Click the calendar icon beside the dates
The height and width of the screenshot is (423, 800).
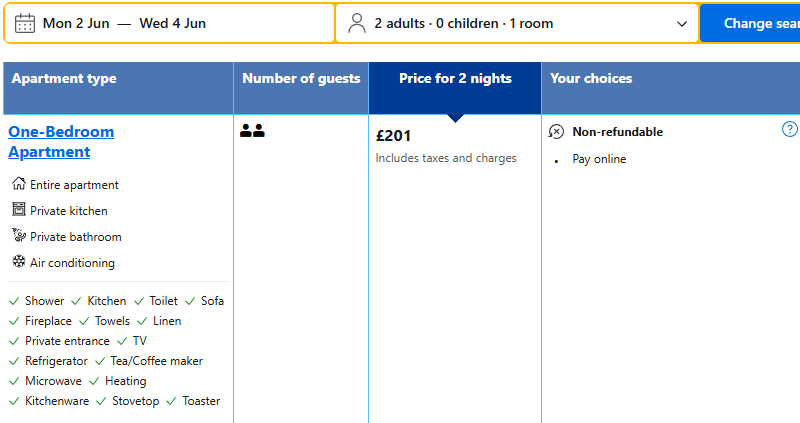[25, 23]
